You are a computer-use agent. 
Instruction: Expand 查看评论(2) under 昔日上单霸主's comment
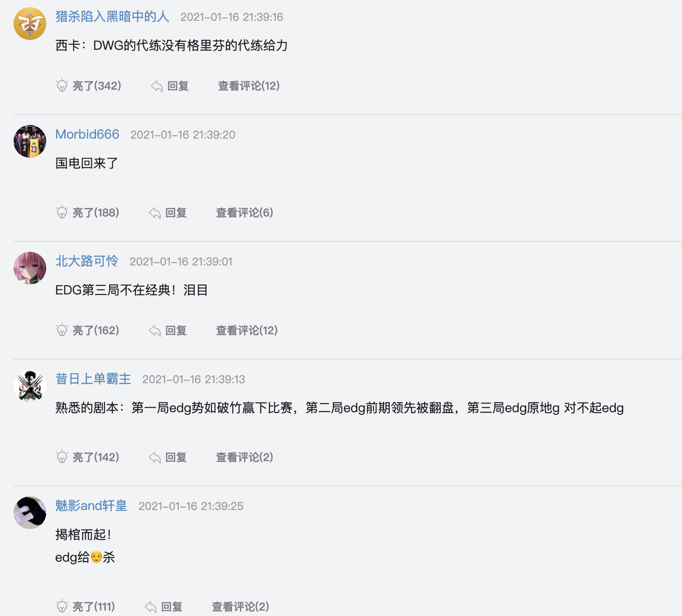pos(245,457)
